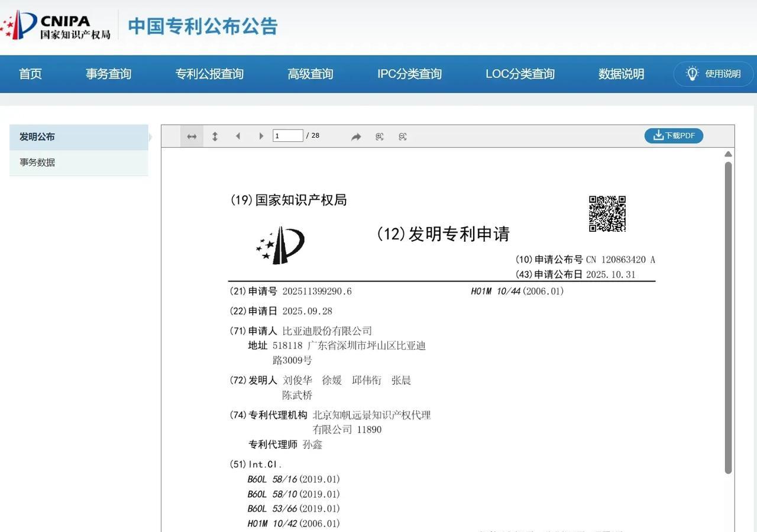The width and height of the screenshot is (757, 532).
Task: Click the inventor name 刘俊华
Action: coord(297,381)
